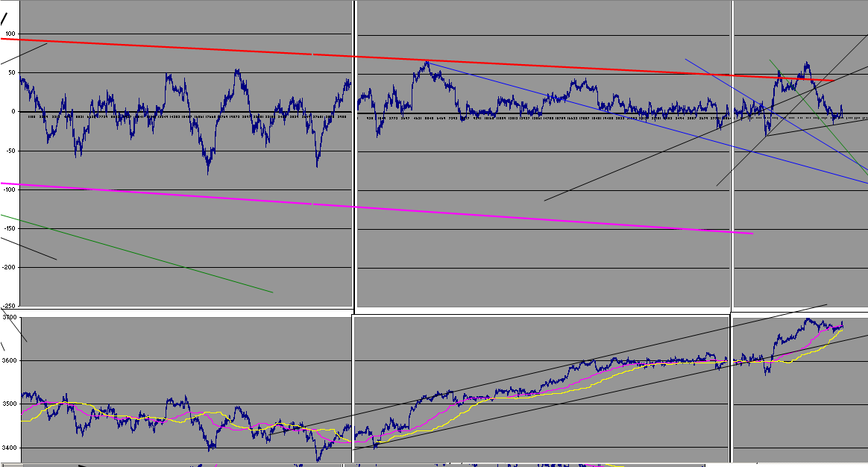This screenshot has width=868, height=467.
Task: Select the upper black channel line in price chart
Action: coord(548,369)
